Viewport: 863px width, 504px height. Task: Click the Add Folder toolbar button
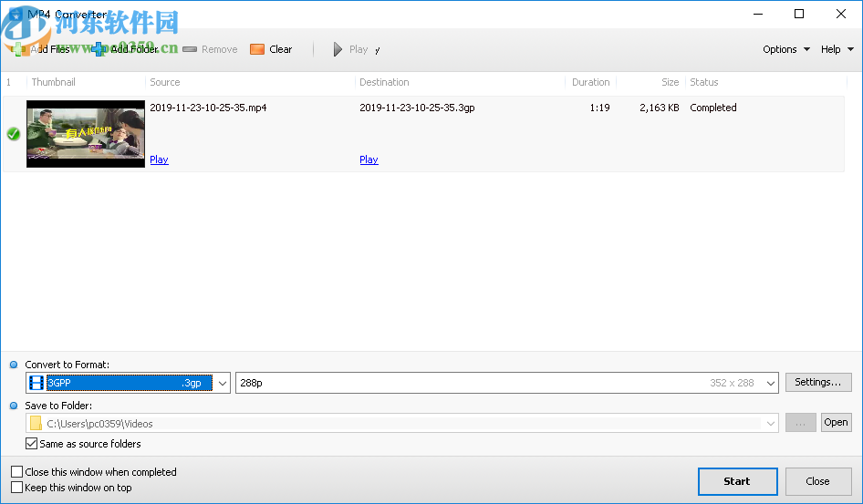coord(126,49)
